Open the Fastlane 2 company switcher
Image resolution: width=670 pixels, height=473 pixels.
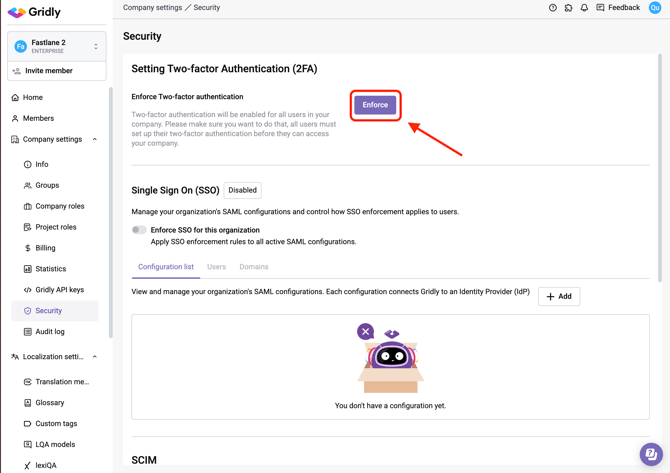click(x=56, y=46)
